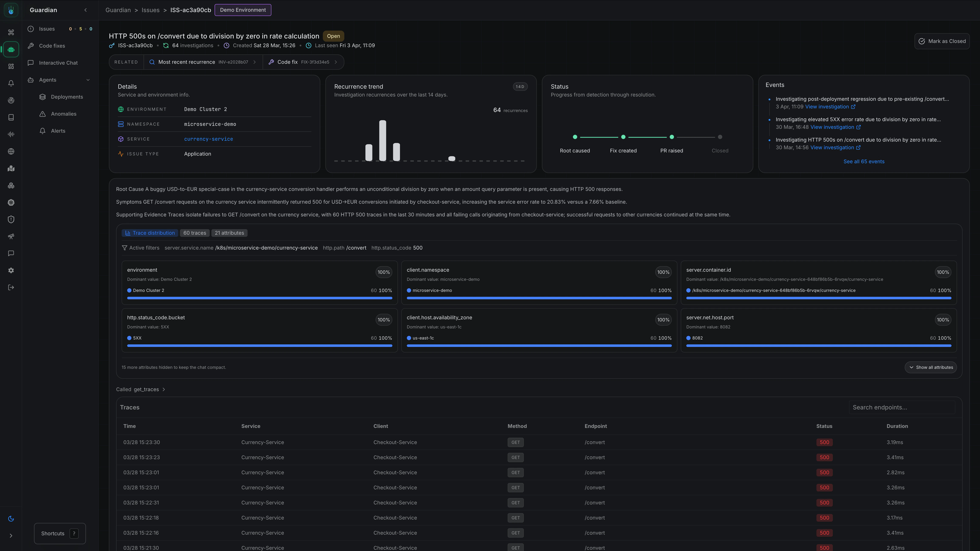The image size is (980, 551).
Task: Click the logout arrow icon
Action: (11, 287)
